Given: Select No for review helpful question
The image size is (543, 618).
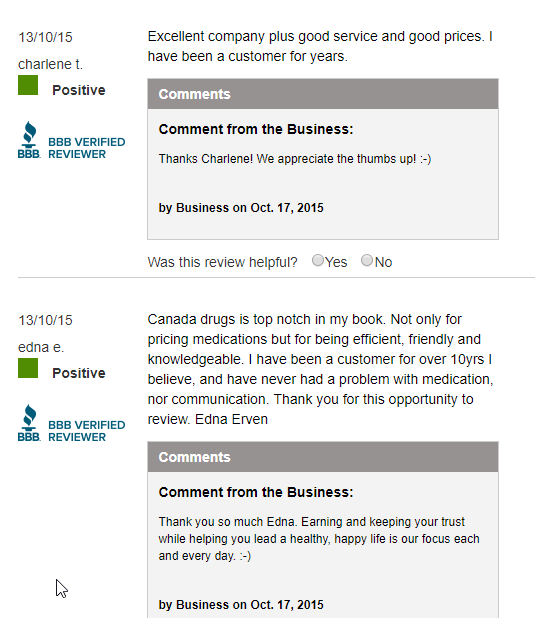Looking at the screenshot, I should pos(367,260).
